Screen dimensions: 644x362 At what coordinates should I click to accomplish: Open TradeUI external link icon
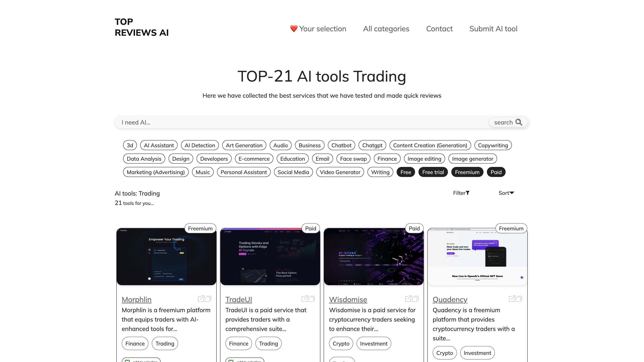tap(305, 299)
